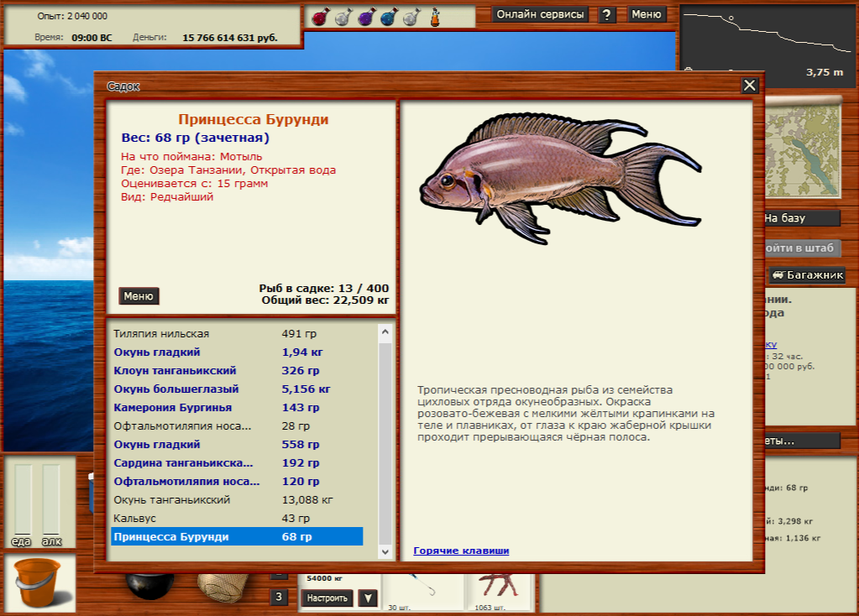This screenshot has height=616, width=859.
Task: Select Окунь большеглазый in fish list
Action: click(176, 389)
